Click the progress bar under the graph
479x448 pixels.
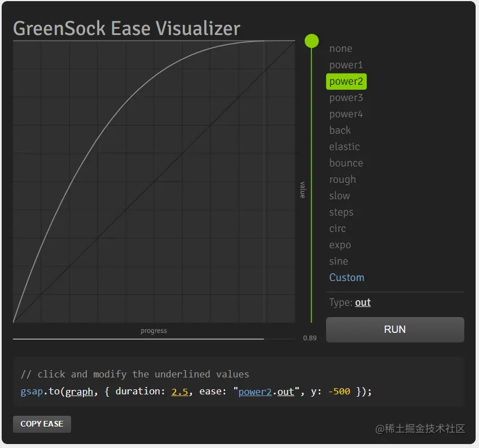(x=154, y=339)
